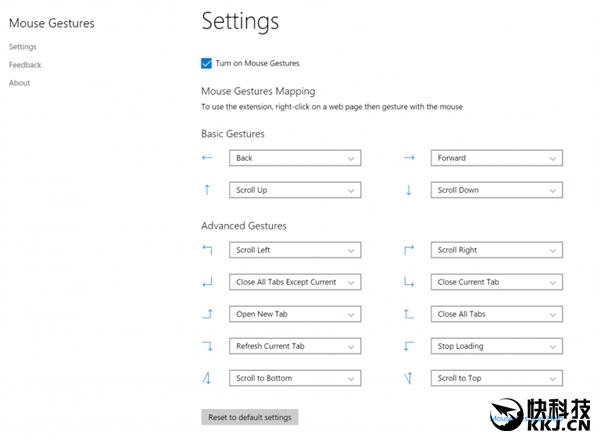Open the Close All Tabs Except Current dropdown
Viewport: 600px width, 441px height.
pos(295,282)
